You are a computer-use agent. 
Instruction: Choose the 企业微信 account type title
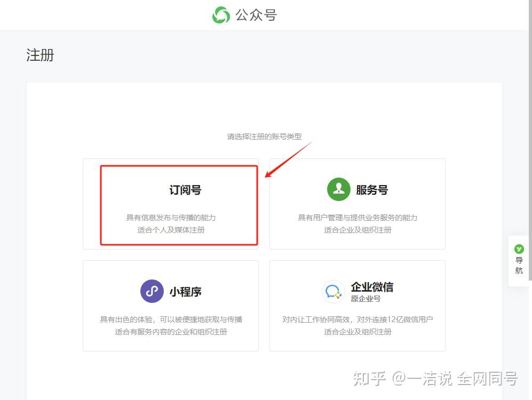pyautogui.click(x=372, y=287)
